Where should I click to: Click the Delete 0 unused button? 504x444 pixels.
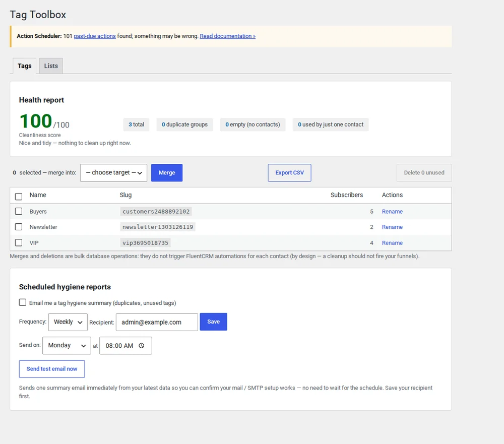pos(424,173)
